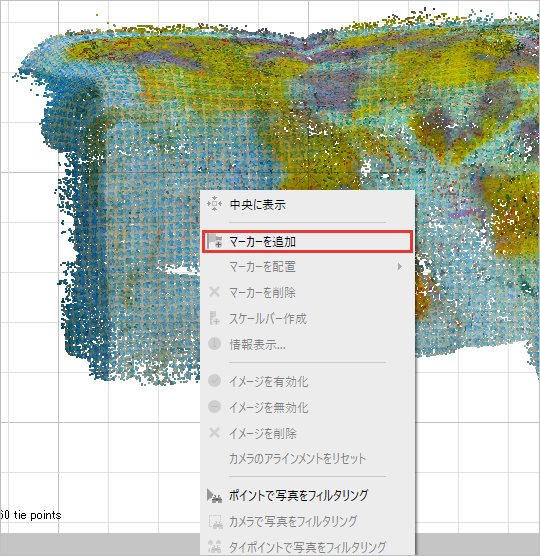Click the X icon beside マーカーを削除

pyautogui.click(x=214, y=292)
